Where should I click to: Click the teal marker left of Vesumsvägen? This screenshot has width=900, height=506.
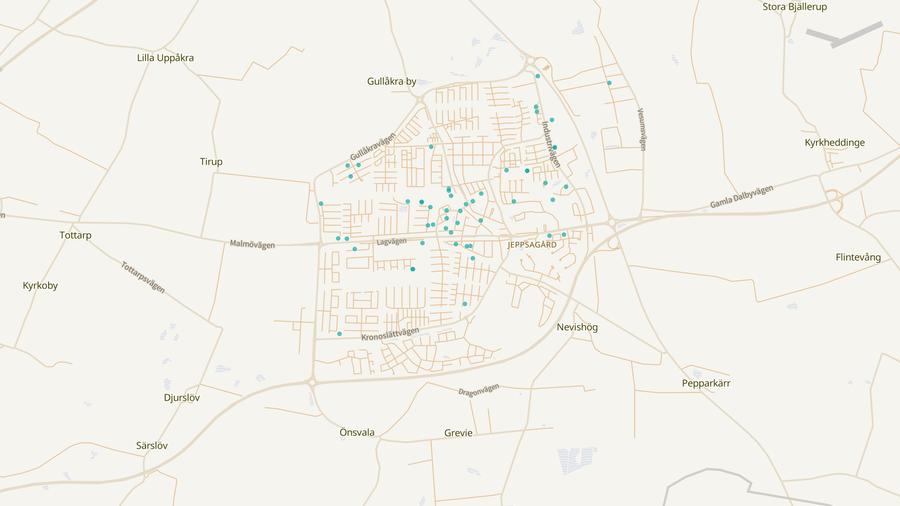609,83
